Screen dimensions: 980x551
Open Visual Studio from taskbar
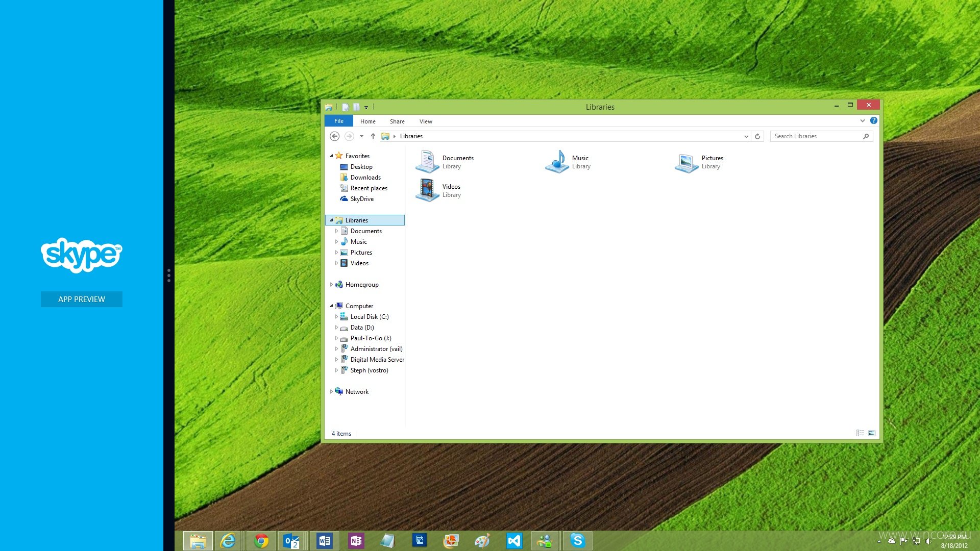coord(514,540)
